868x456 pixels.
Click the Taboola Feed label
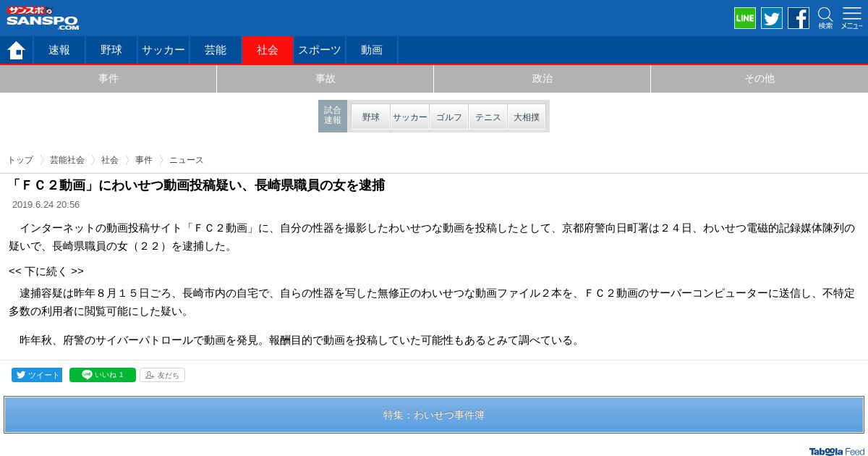[837, 452]
